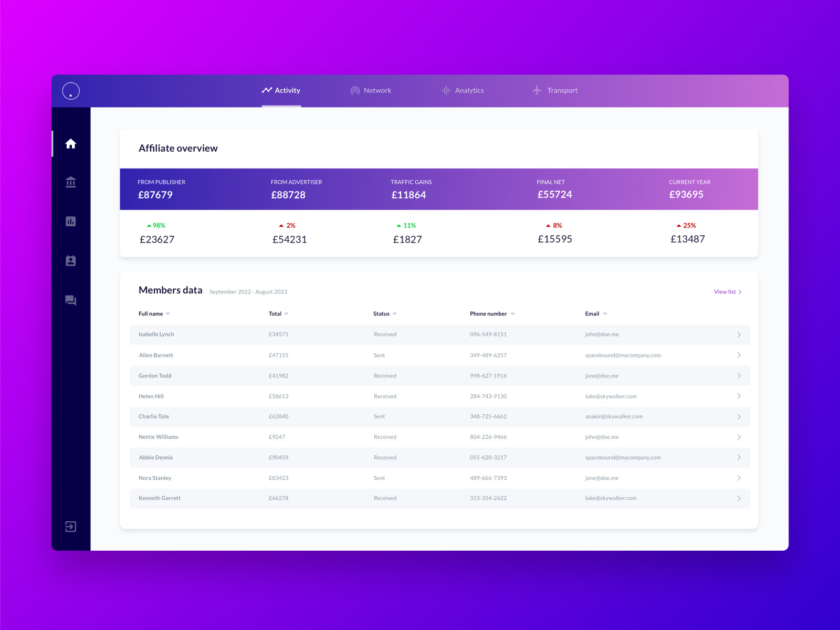This screenshot has height=630, width=840.
Task: Sort members by Total amount
Action: [x=278, y=313]
